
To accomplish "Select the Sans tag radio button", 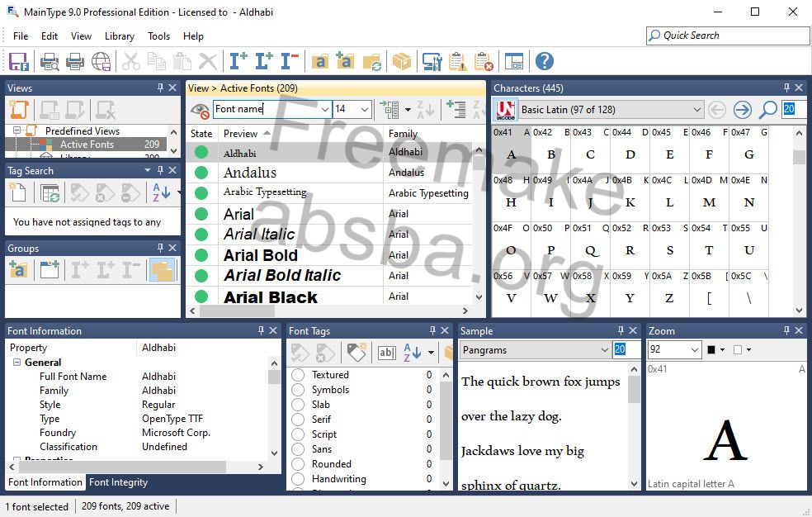I will [298, 449].
